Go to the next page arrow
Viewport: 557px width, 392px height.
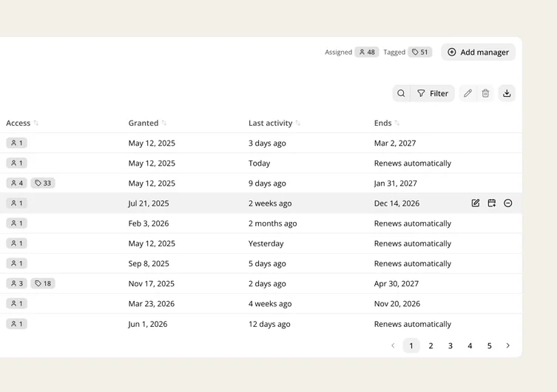pyautogui.click(x=508, y=345)
